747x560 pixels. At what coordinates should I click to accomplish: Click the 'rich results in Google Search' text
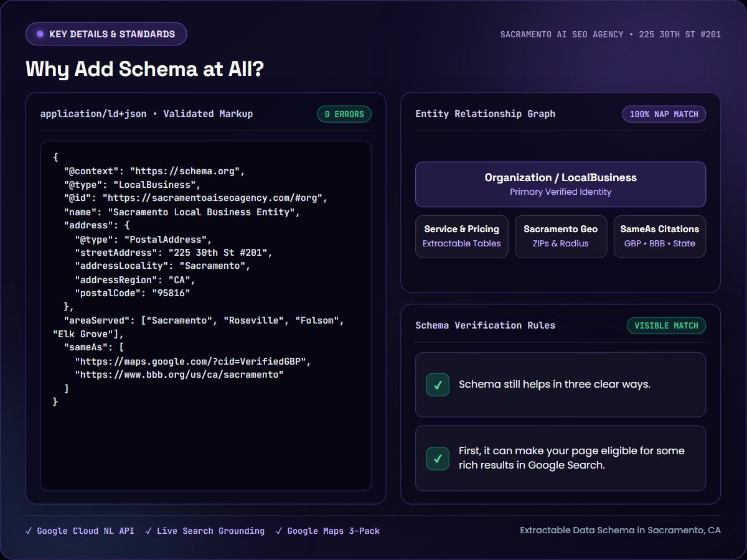(532, 465)
